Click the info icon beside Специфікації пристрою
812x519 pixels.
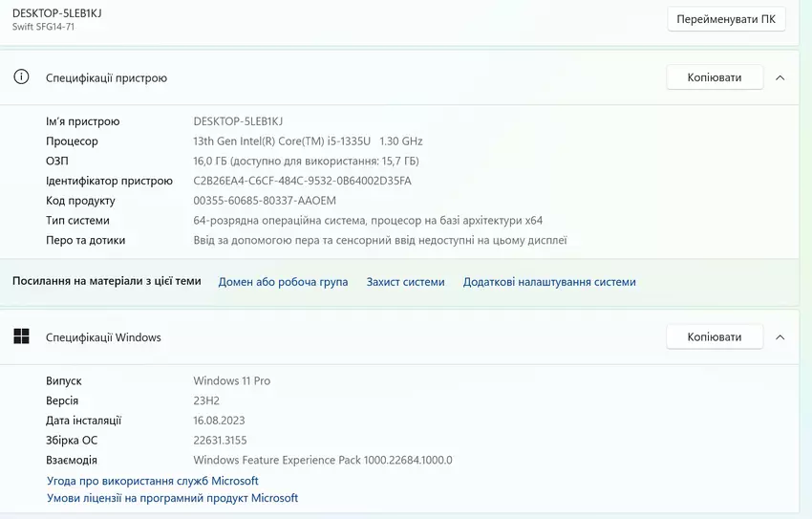pos(21,77)
